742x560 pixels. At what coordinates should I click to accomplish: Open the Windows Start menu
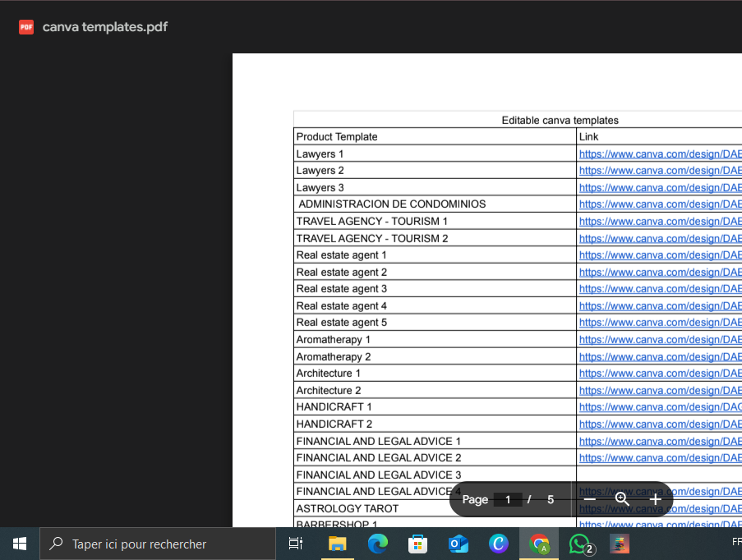(x=20, y=544)
